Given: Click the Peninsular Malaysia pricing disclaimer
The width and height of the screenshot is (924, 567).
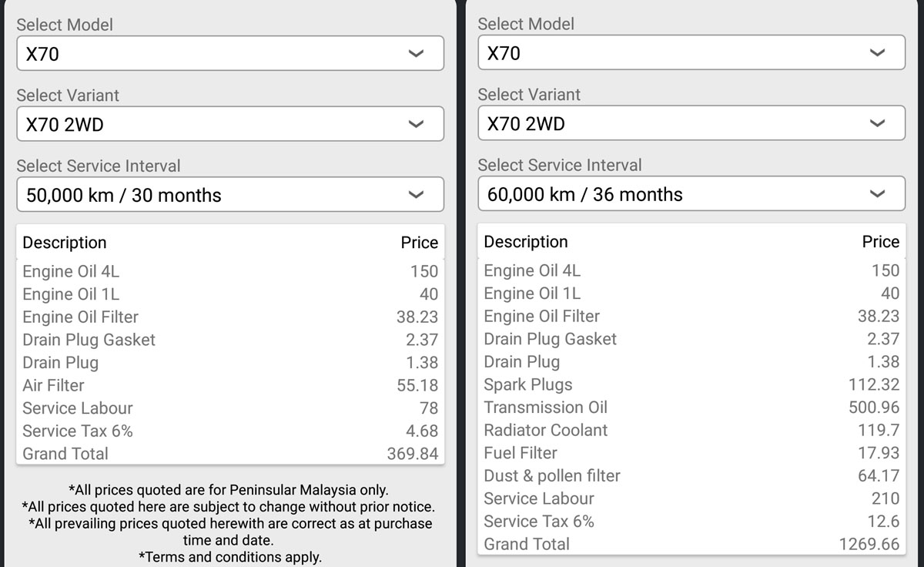Looking at the screenshot, I should point(229,490).
